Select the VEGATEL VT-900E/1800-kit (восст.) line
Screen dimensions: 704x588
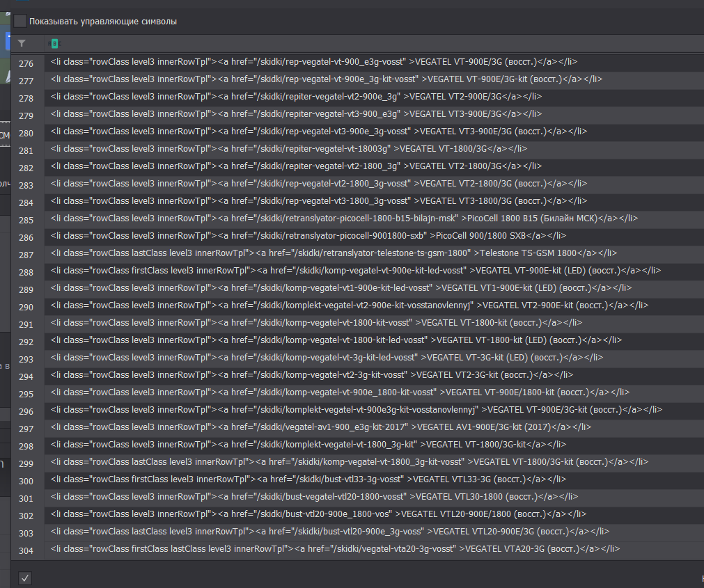pyautogui.click(x=374, y=392)
